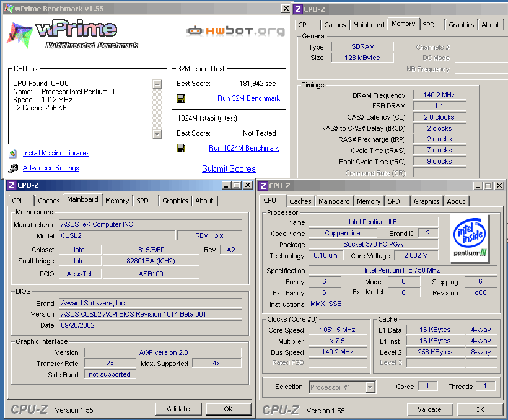Open Graphics tab in Memory CPU-Z window

click(x=462, y=25)
